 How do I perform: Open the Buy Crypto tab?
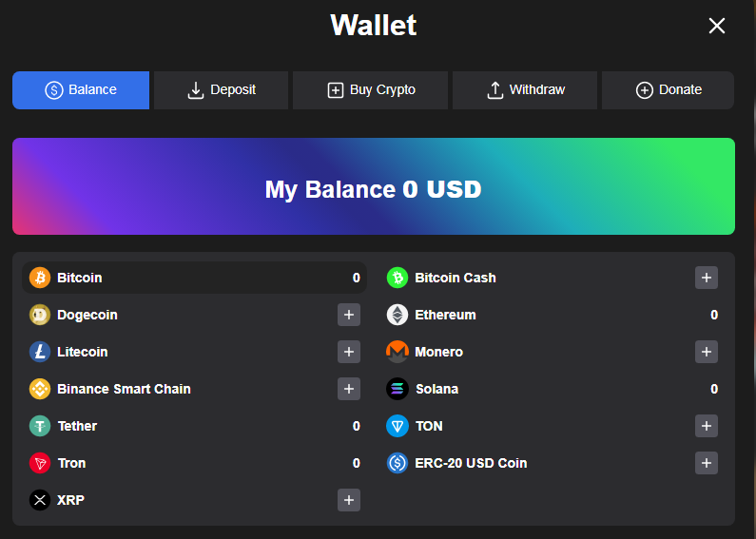point(372,90)
